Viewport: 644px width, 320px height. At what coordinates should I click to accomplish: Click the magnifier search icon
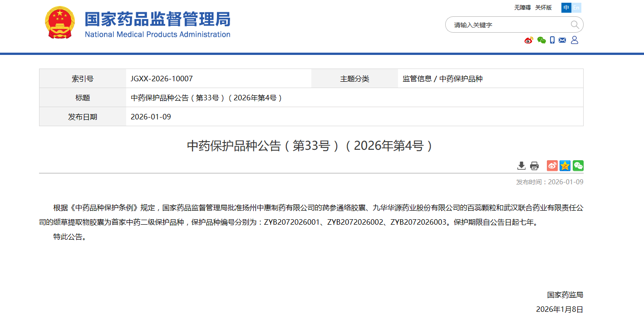[575, 25]
